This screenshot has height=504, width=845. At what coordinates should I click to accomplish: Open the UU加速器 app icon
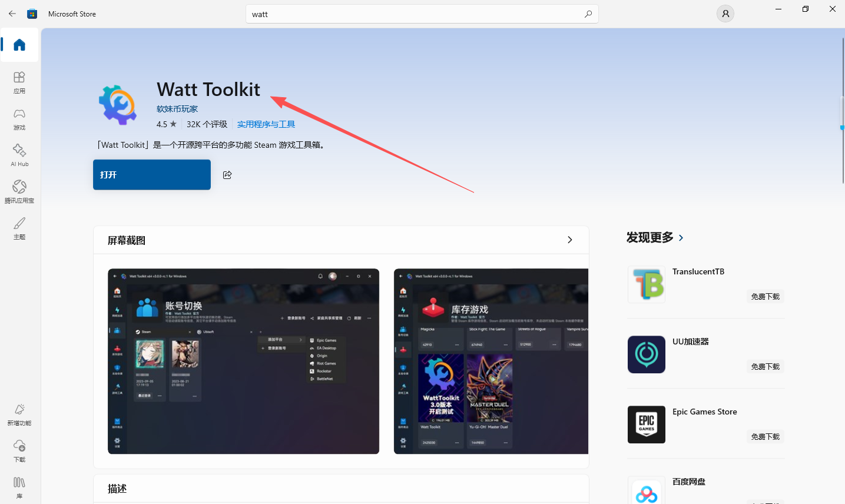pyautogui.click(x=647, y=354)
